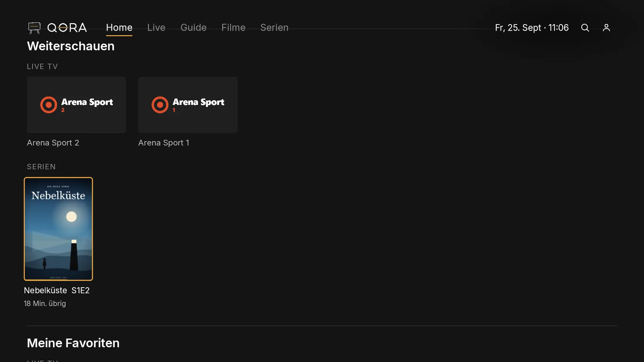Click the 'Arena Sport 1' caption
Viewport: 644px width, 362px height.
click(164, 143)
